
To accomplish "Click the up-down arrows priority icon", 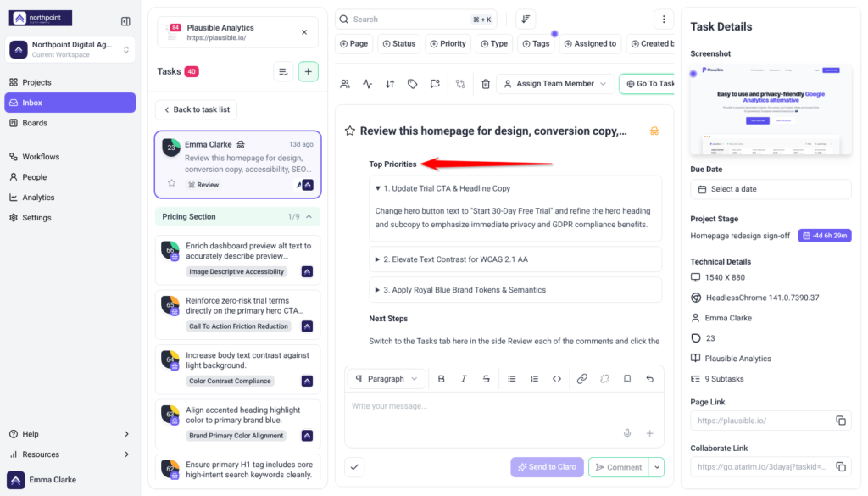I will tap(390, 84).
